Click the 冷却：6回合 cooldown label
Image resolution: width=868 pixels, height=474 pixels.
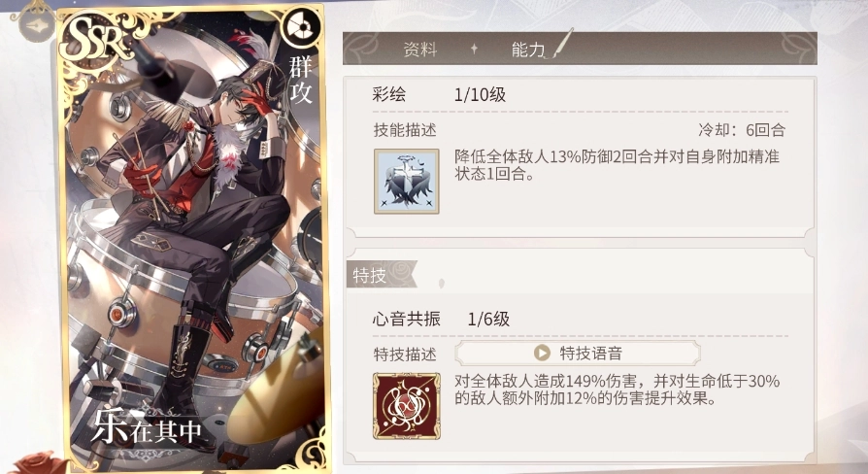tap(742, 130)
